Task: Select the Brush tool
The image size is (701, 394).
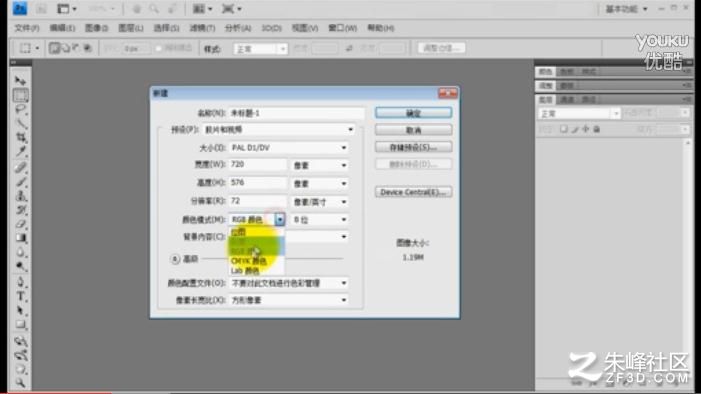Action: 21,182
